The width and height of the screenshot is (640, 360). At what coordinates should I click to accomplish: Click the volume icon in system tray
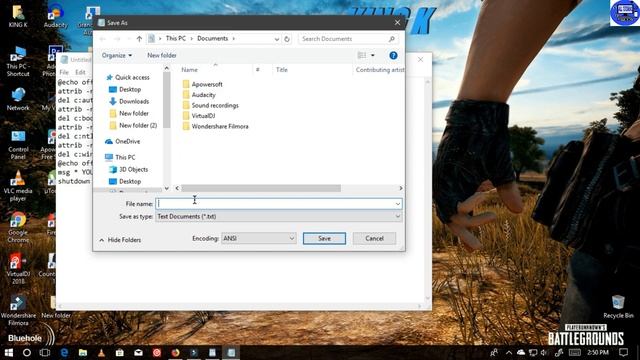(x=544, y=352)
